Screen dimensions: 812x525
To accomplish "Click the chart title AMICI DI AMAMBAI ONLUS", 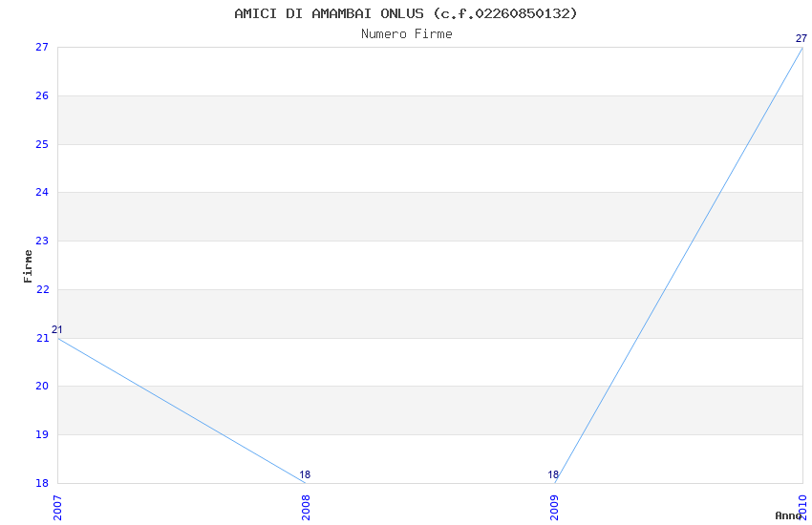I will [x=405, y=14].
